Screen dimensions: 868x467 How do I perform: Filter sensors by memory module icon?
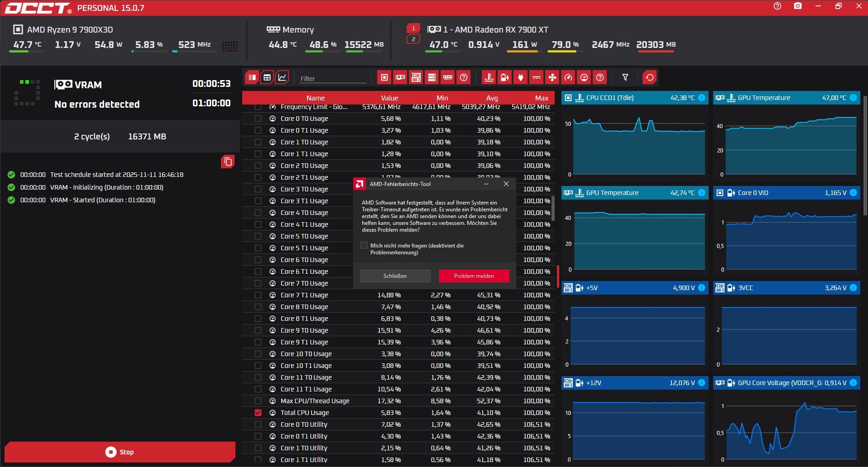[x=448, y=77]
